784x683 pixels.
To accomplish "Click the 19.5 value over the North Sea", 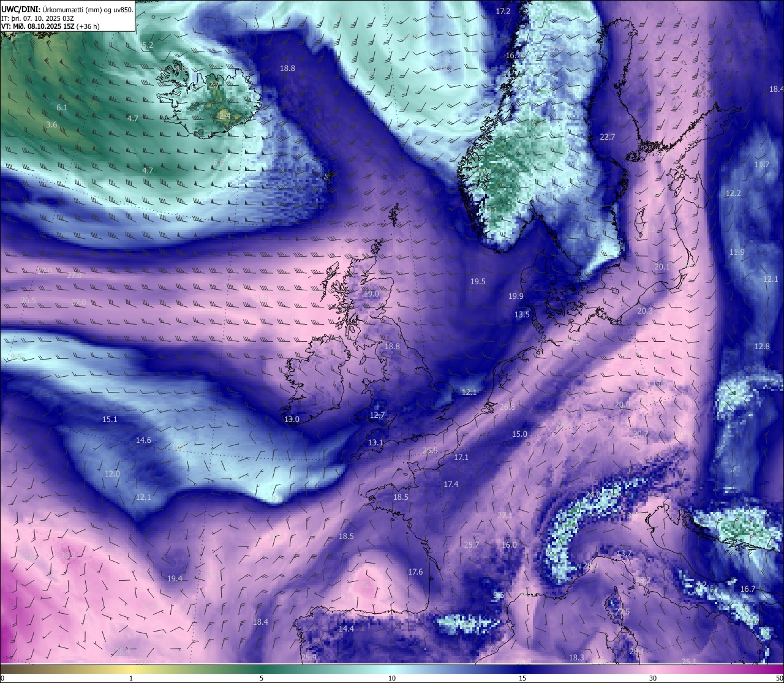I will [478, 282].
